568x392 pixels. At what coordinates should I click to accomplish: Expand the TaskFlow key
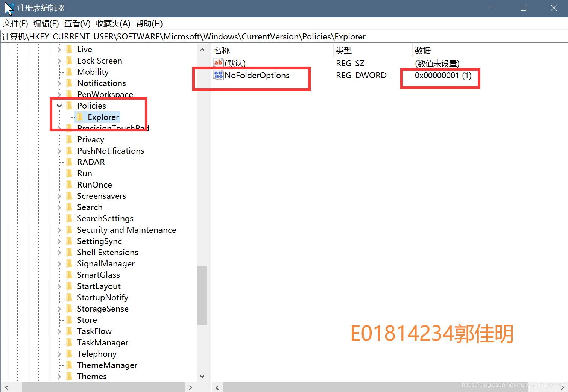click(59, 331)
